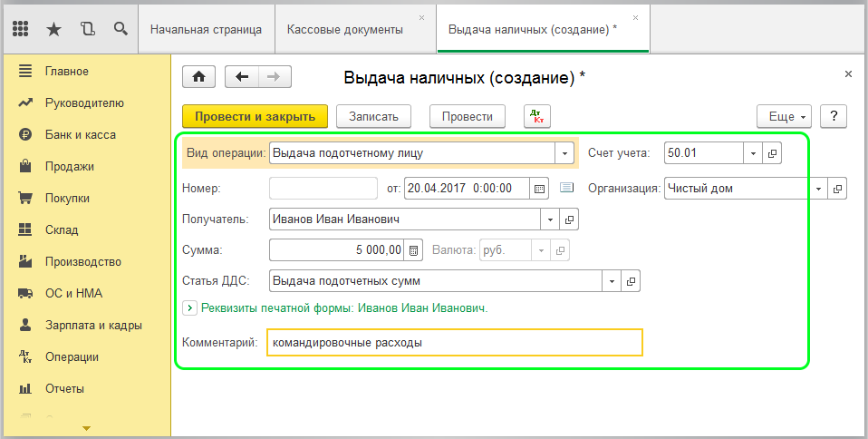Open the Дт/Кт postings icon in the toolbar
Viewport: 868px width, 439px height.
(x=537, y=116)
